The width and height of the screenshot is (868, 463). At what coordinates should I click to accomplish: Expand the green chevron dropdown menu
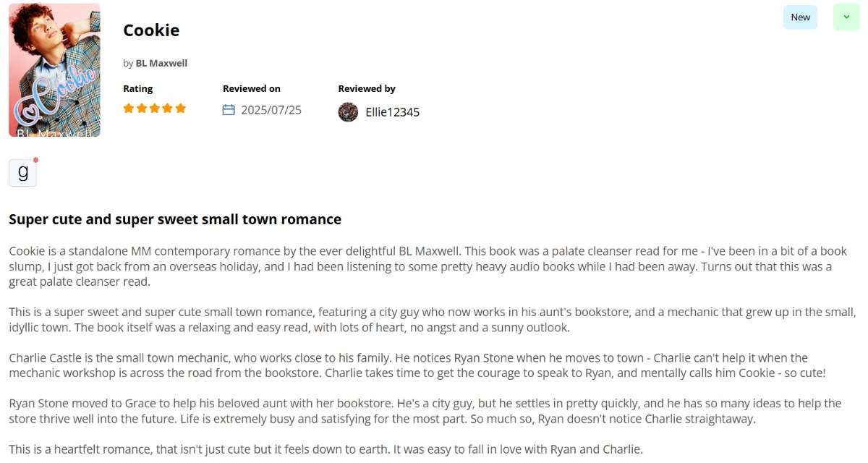846,17
